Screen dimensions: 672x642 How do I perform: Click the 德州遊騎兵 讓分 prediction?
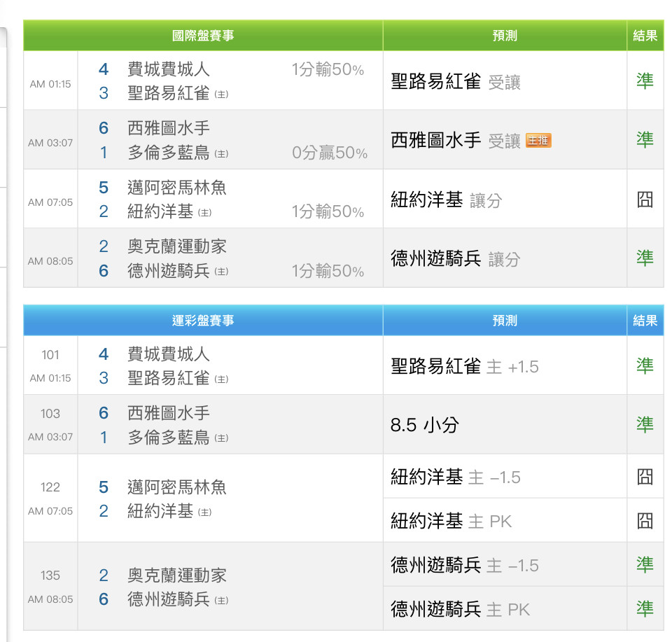456,259
